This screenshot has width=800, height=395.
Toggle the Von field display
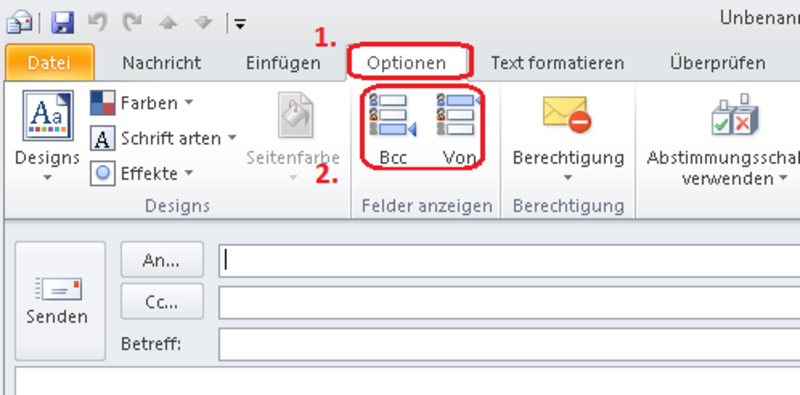459,129
